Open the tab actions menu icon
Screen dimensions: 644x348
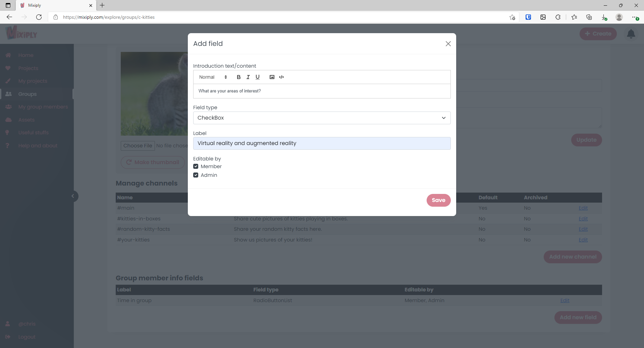8,5
